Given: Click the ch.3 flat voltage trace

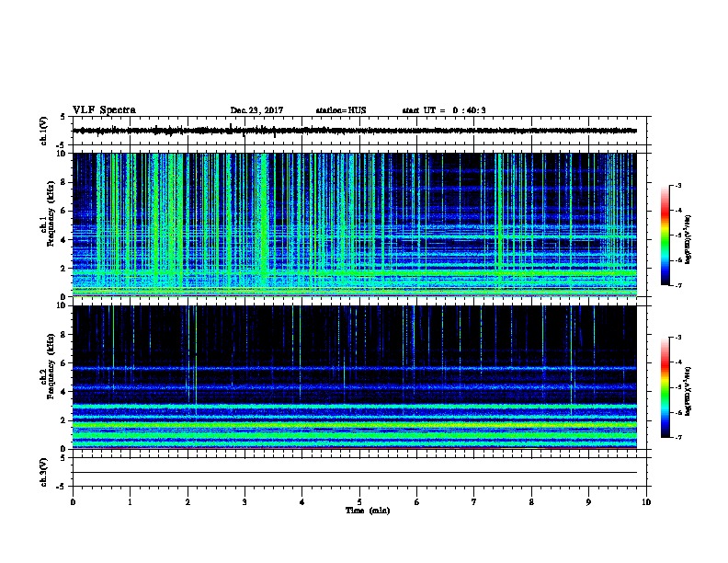Looking at the screenshot, I should 355,473.
